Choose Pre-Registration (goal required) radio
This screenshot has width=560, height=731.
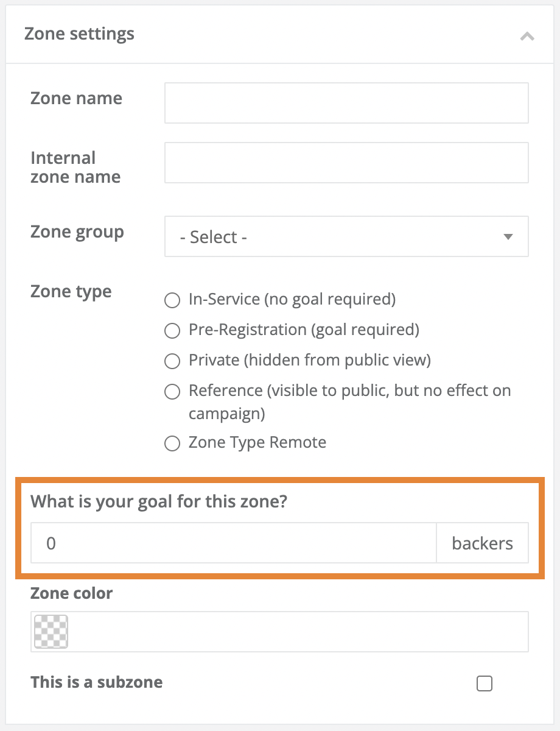pos(172,331)
